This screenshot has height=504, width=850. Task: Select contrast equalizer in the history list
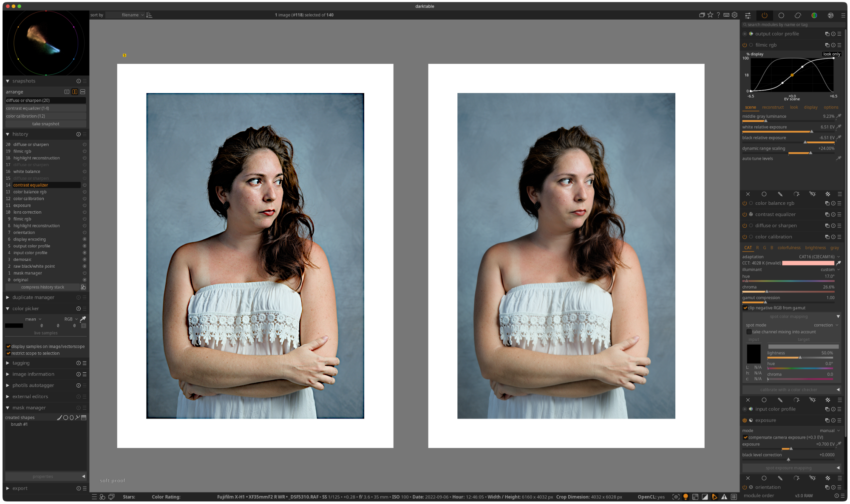pyautogui.click(x=31, y=185)
